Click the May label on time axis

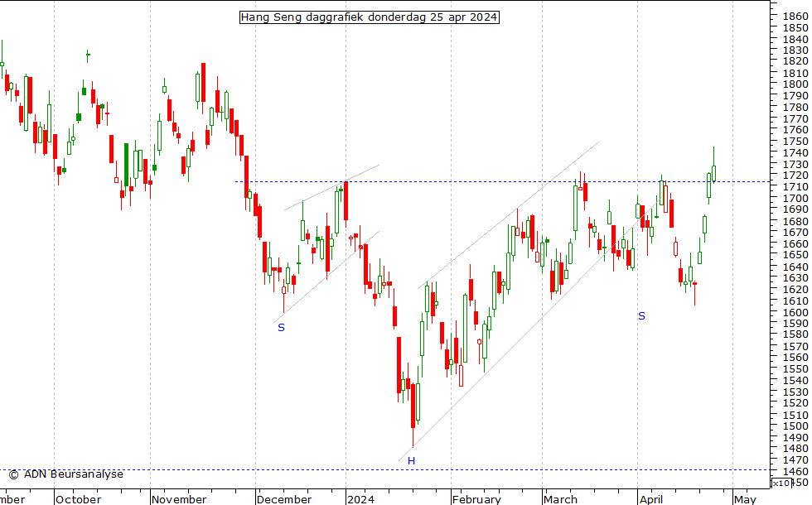(745, 499)
